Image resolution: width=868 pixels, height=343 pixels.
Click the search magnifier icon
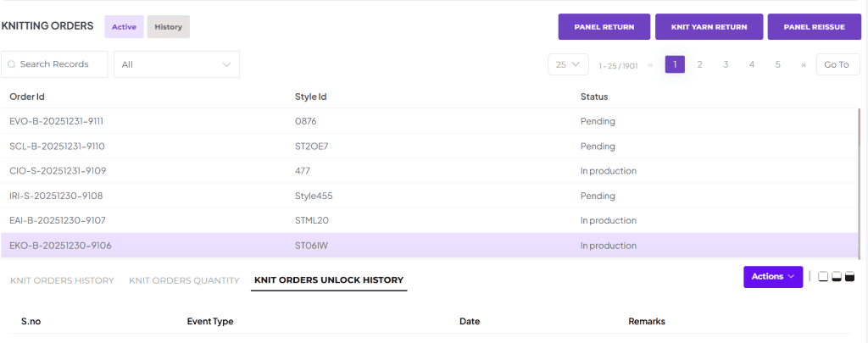tap(12, 64)
